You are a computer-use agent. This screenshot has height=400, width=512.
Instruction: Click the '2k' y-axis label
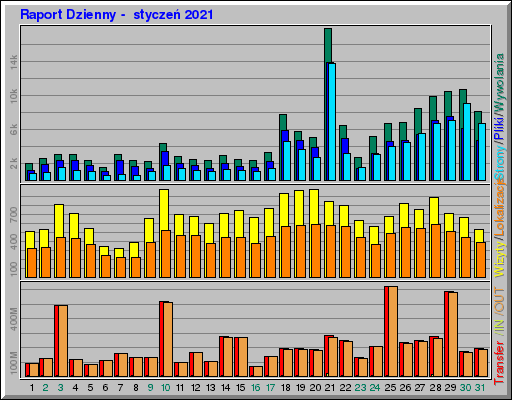point(13,164)
